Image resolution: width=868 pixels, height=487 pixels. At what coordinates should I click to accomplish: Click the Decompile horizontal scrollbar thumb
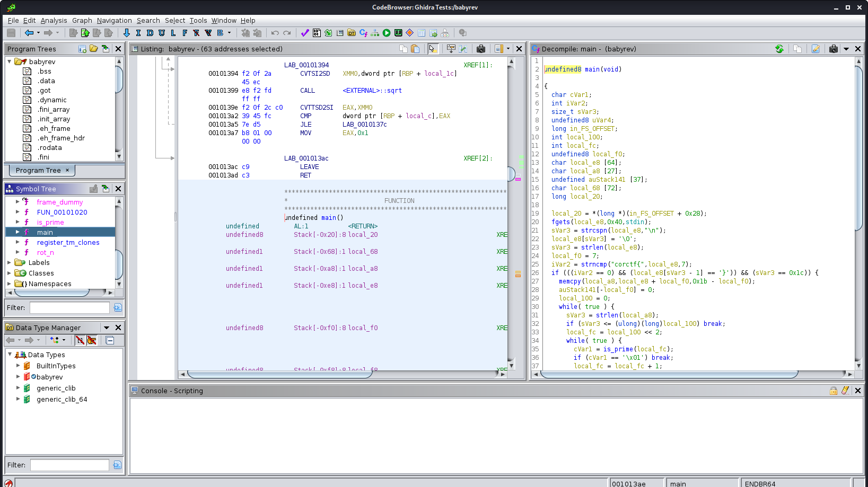(669, 374)
